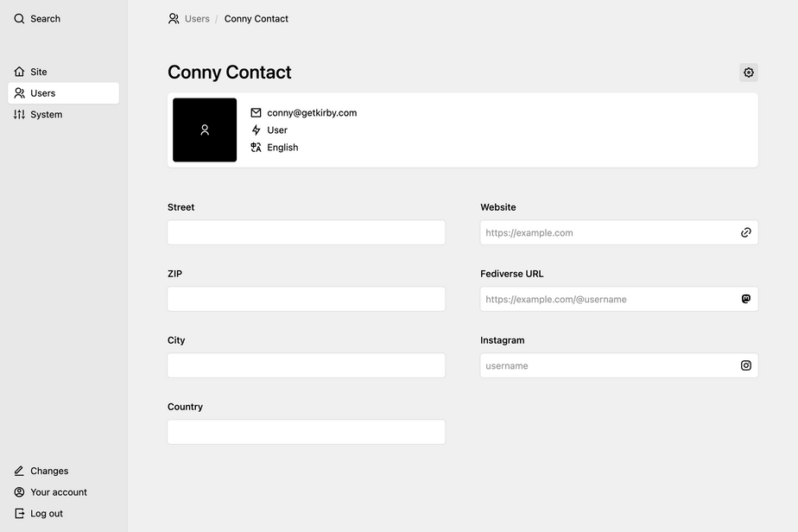
Task: Click the black user avatar thumbnail
Action: click(205, 130)
